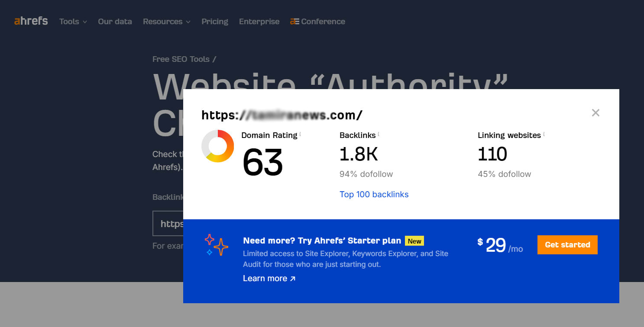
Task: Click the Conference logo icon
Action: coord(295,21)
